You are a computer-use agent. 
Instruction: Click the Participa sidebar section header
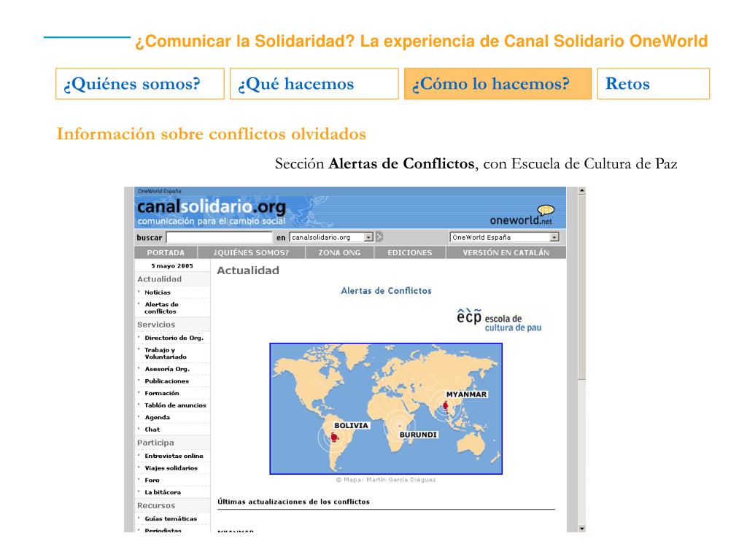click(x=156, y=443)
